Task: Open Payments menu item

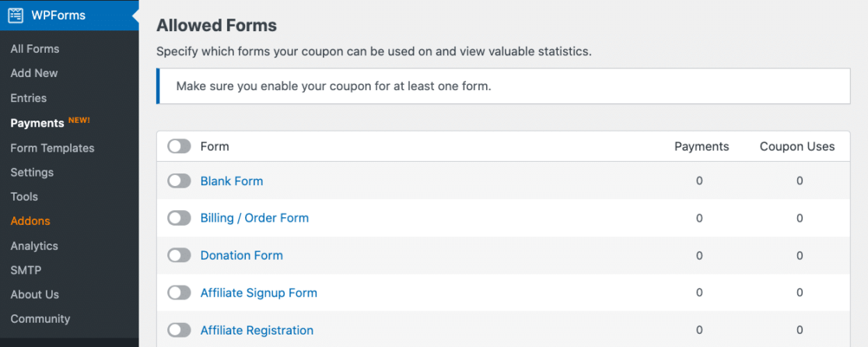Action: (x=37, y=123)
